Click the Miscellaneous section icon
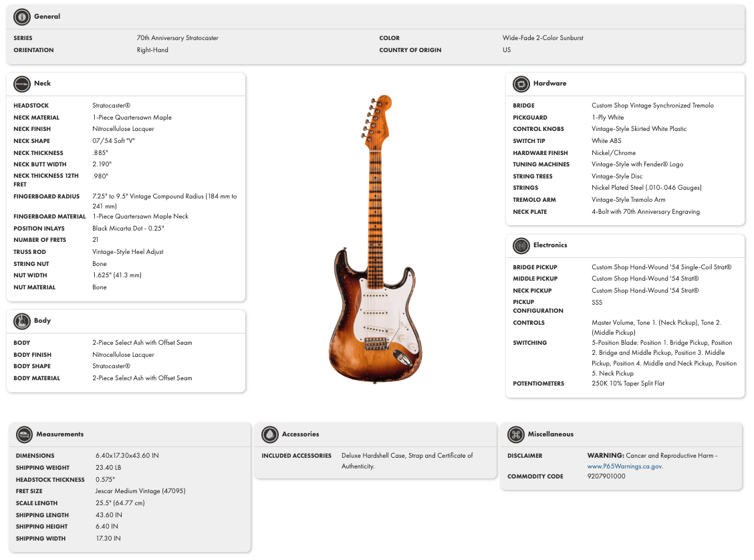 (x=515, y=434)
